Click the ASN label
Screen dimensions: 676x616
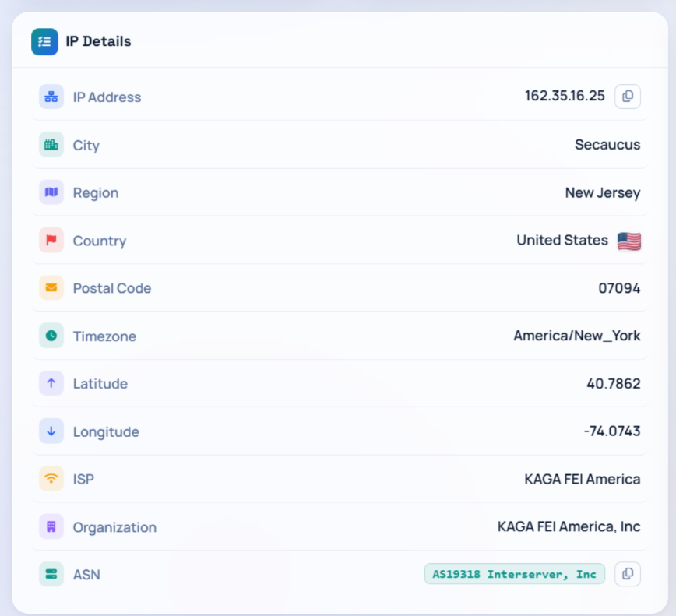click(x=86, y=575)
